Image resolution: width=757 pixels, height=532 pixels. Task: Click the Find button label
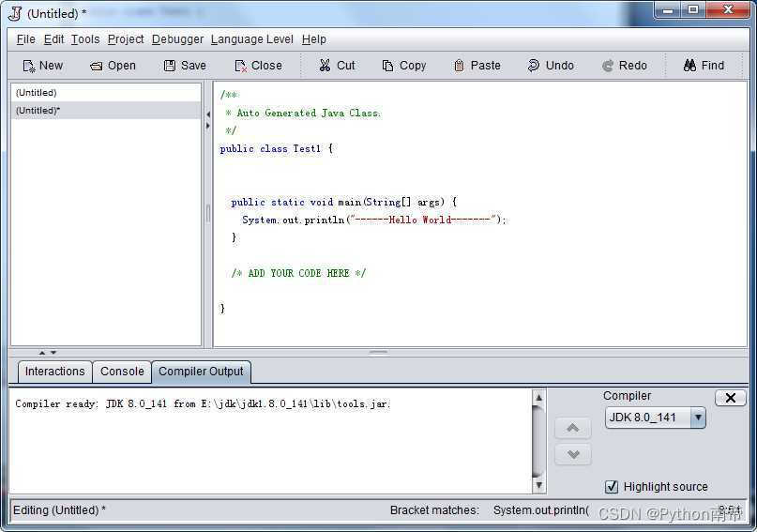[713, 65]
